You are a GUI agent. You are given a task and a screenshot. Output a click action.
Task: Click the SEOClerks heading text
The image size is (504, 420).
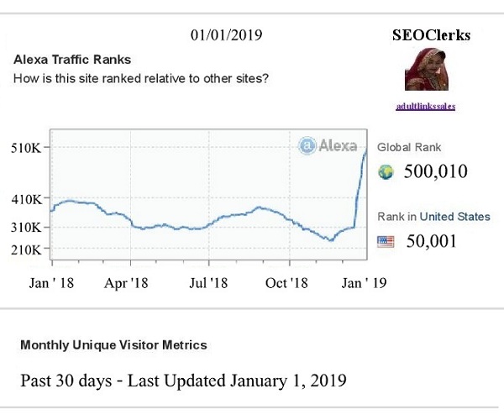tap(431, 35)
